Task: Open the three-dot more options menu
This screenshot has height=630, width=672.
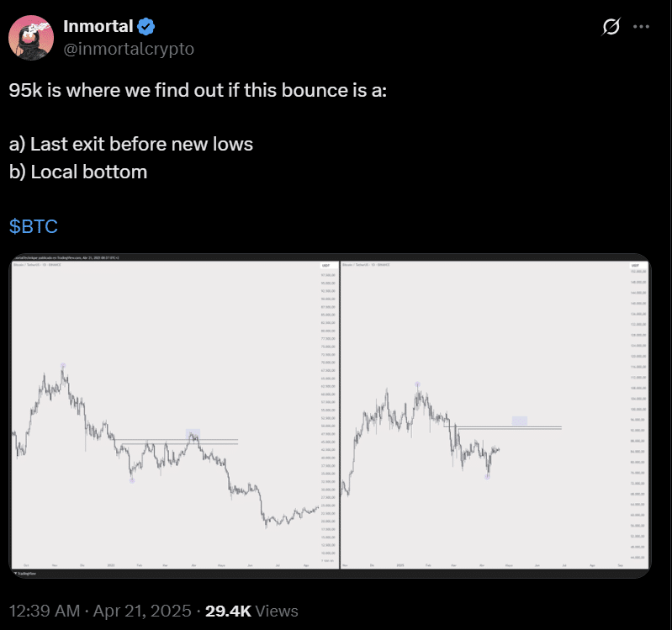Action: pyautogui.click(x=641, y=27)
